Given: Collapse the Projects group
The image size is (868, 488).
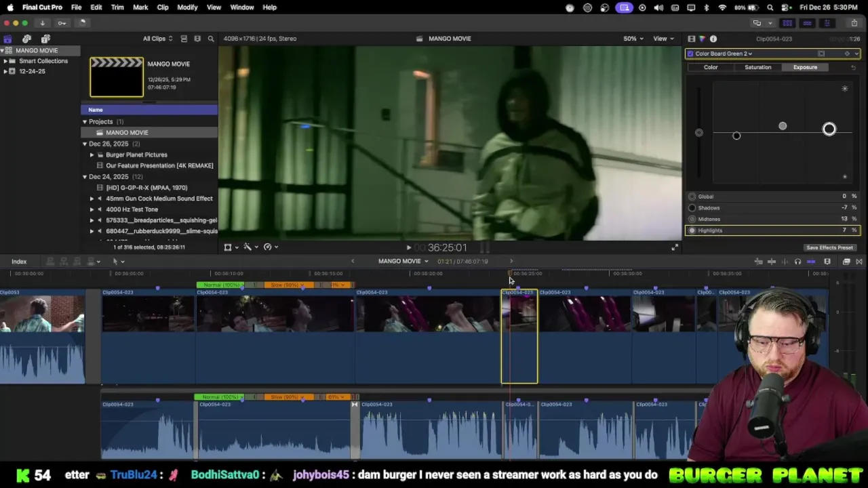Looking at the screenshot, I should point(85,122).
